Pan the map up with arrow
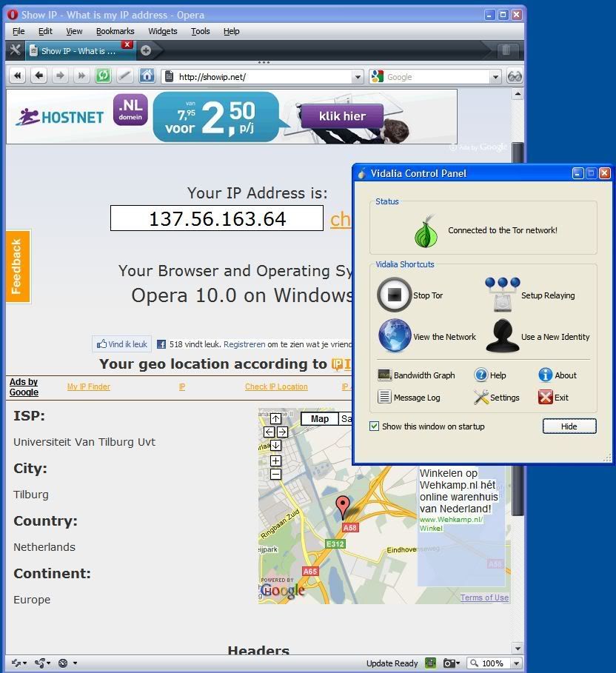616x673 pixels. [275, 418]
